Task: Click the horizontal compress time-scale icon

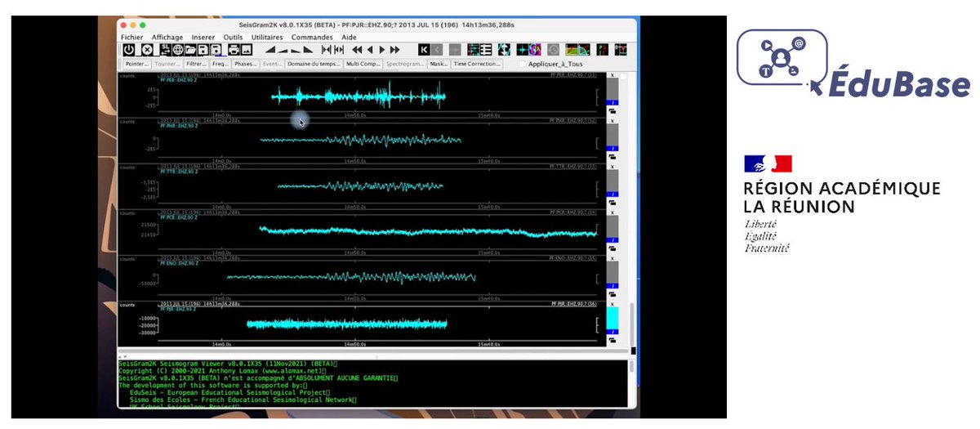Action: [326, 50]
